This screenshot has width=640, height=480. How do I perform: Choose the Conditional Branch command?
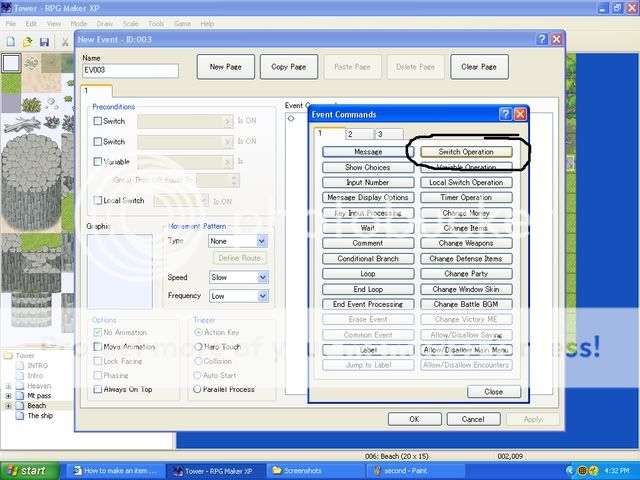[368, 259]
